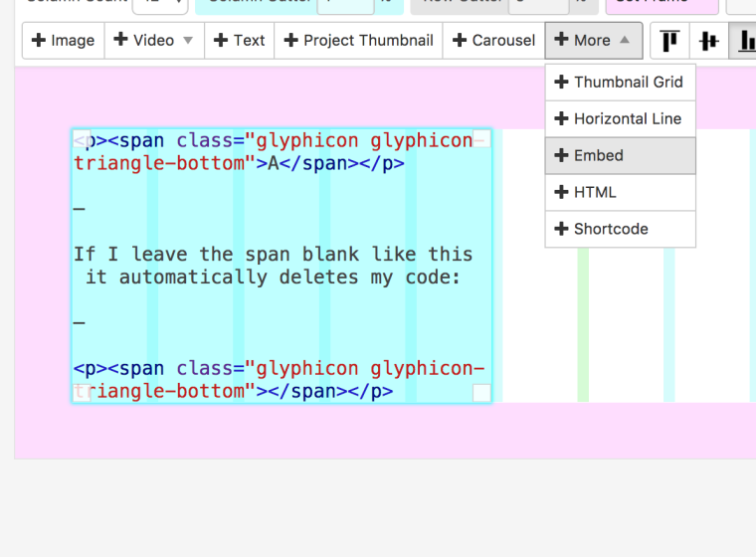The width and height of the screenshot is (756, 557).
Task: Focus the Column Gutter input field
Action: coord(344,4)
